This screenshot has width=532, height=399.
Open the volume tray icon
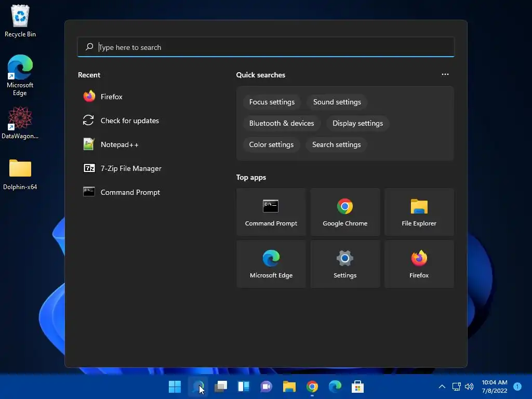point(469,387)
